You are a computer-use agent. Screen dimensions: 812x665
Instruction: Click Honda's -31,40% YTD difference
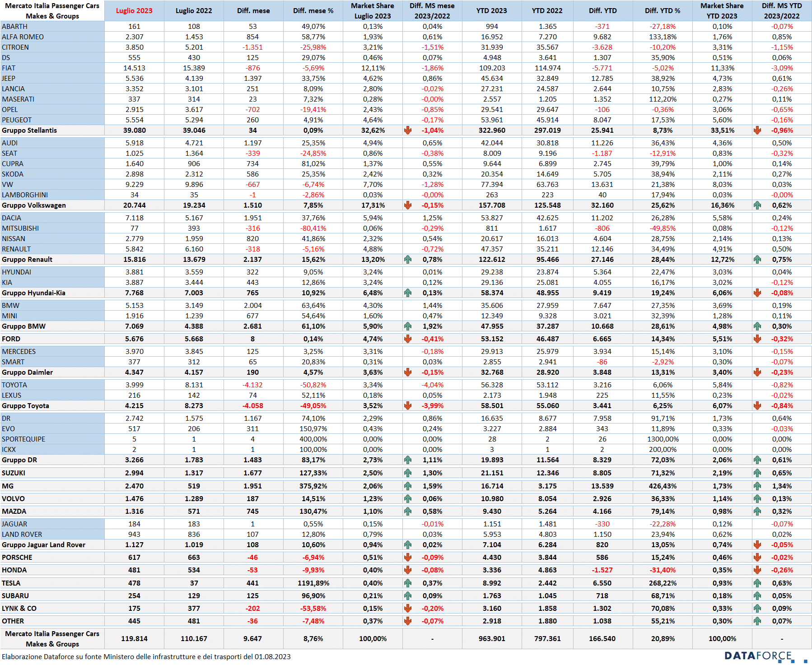click(x=663, y=570)
